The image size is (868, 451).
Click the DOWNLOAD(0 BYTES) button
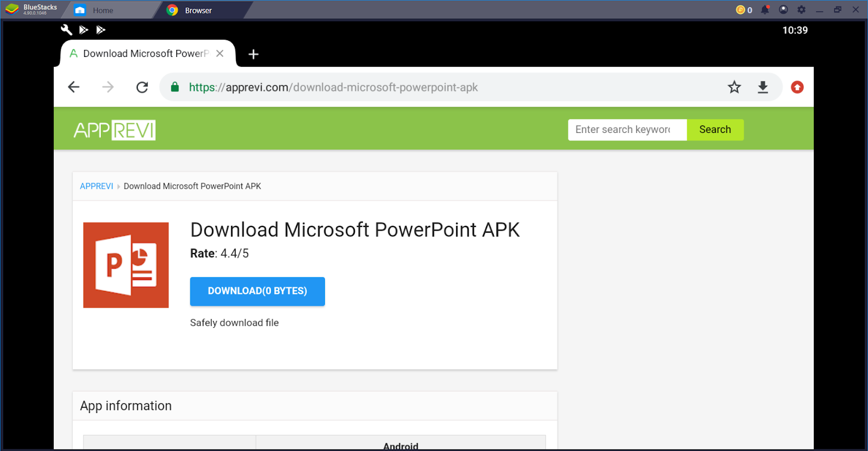tap(258, 291)
